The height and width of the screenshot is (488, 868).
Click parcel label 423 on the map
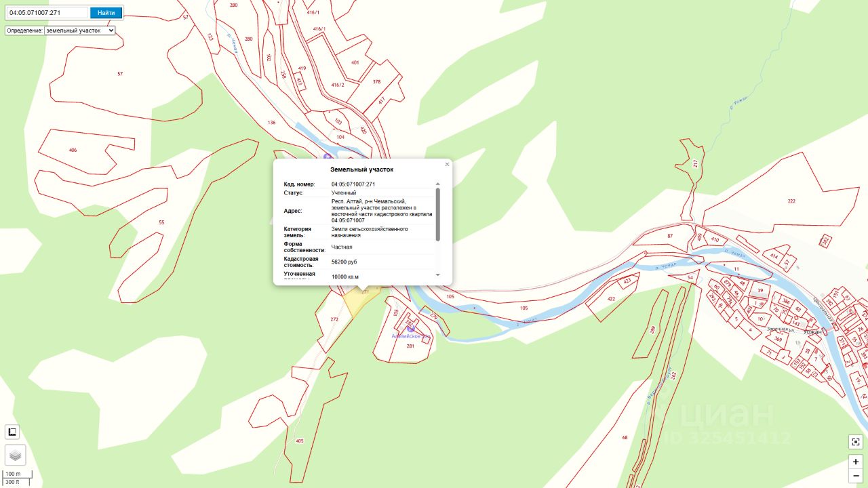coord(627,281)
